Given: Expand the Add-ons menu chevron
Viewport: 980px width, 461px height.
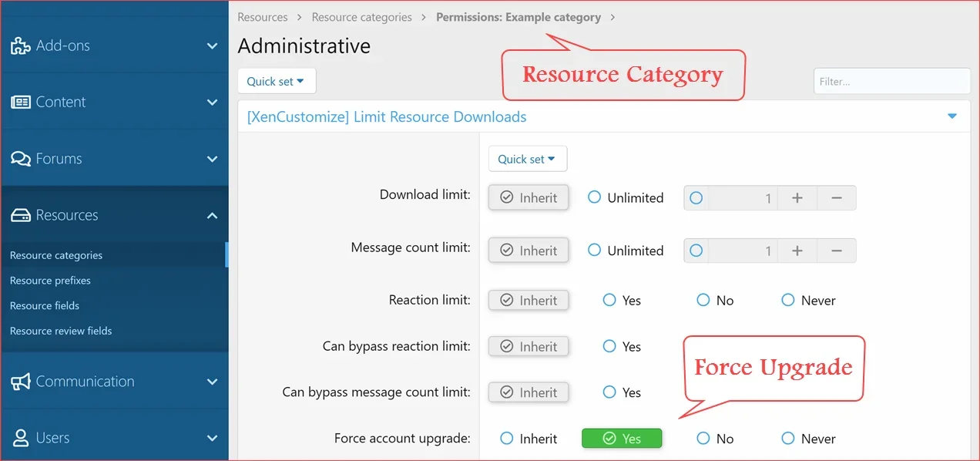Looking at the screenshot, I should [x=212, y=46].
